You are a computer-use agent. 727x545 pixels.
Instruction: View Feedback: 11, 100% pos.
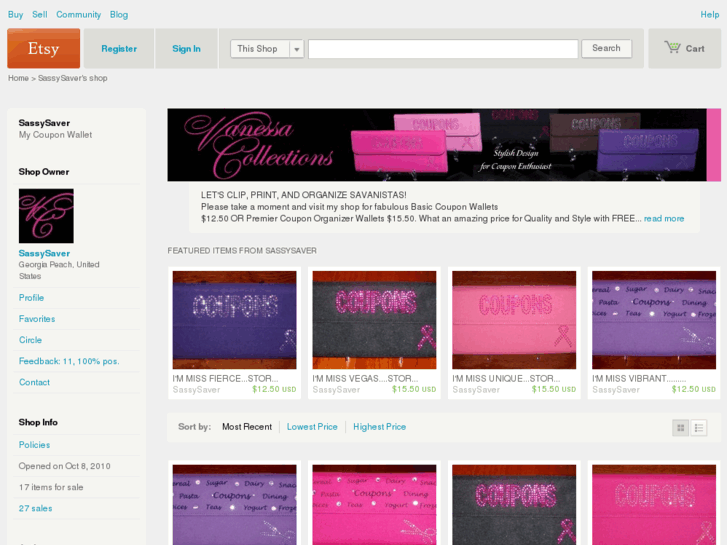[69, 361]
